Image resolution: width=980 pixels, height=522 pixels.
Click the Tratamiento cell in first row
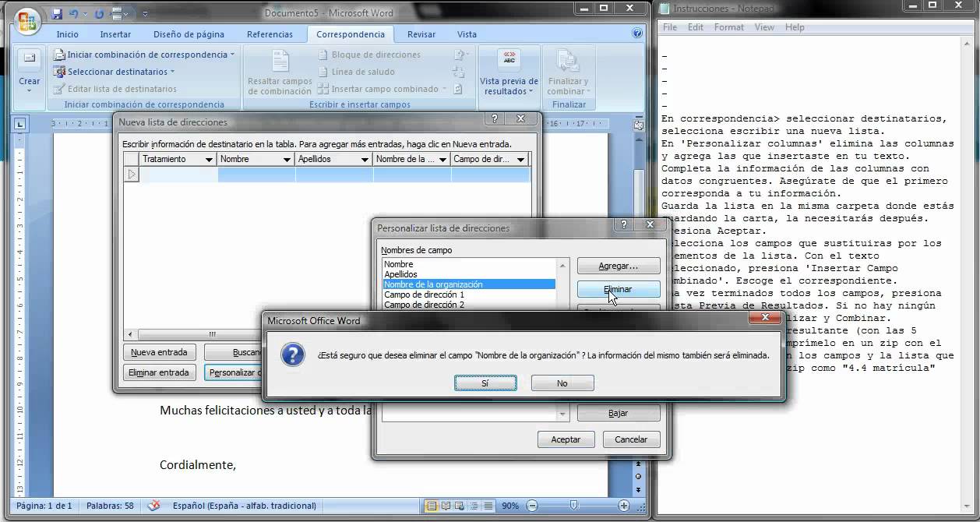(x=178, y=175)
